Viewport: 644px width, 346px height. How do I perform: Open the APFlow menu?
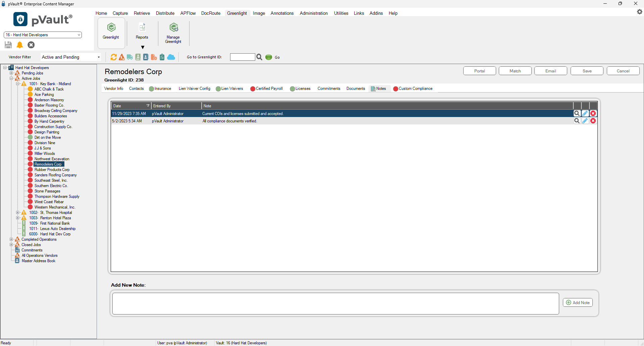[x=188, y=13]
